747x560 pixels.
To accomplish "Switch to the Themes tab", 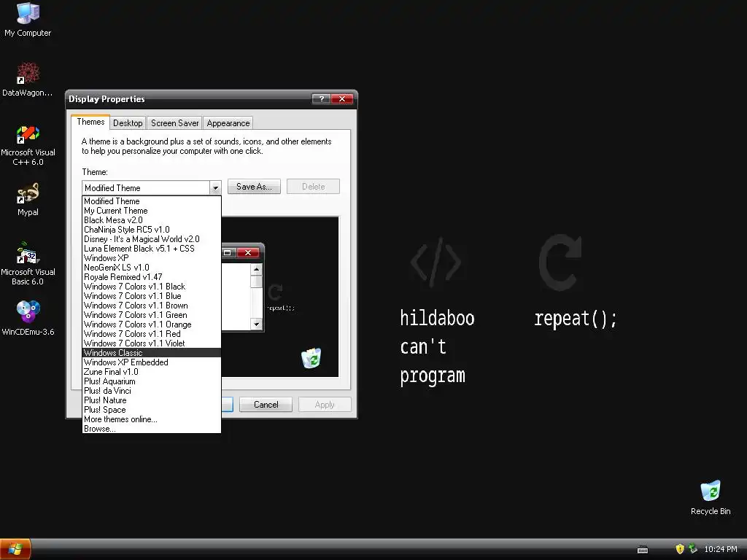I will tap(90, 122).
